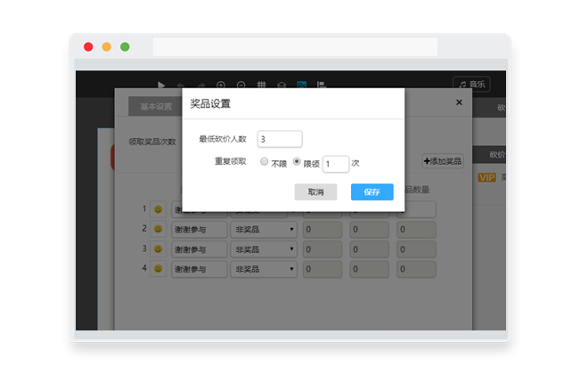Screen dimensions: 588x383
Task: Click 谢谢参与 name field in row 3
Action: point(200,249)
